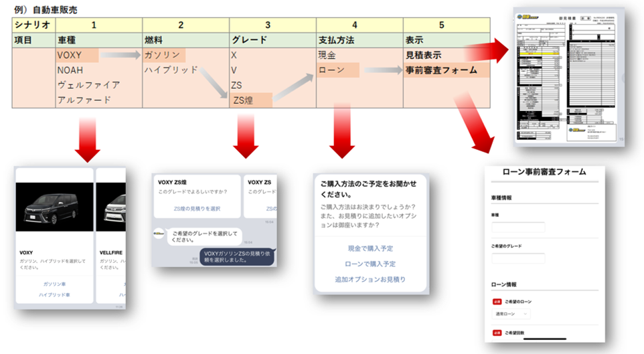Select the highlighted ガソリン cell
The image size is (644, 354).
click(164, 55)
